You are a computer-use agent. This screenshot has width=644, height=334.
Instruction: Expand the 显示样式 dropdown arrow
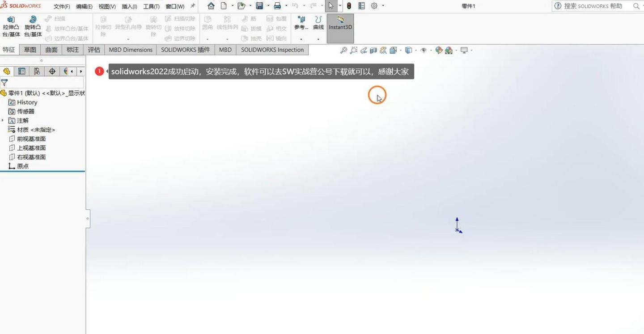coord(416,50)
